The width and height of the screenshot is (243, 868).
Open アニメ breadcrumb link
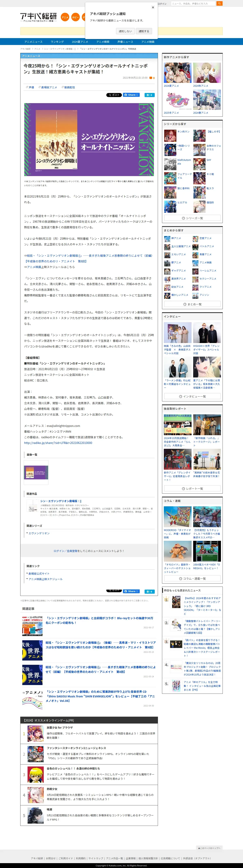(x=37, y=49)
